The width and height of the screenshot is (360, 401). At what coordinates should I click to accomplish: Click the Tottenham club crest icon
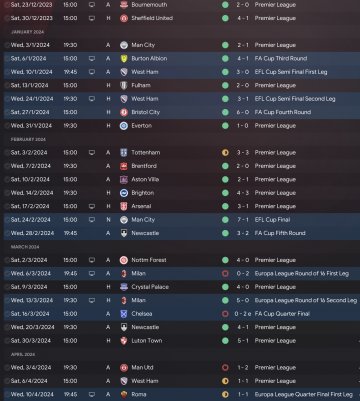pyautogui.click(x=124, y=153)
